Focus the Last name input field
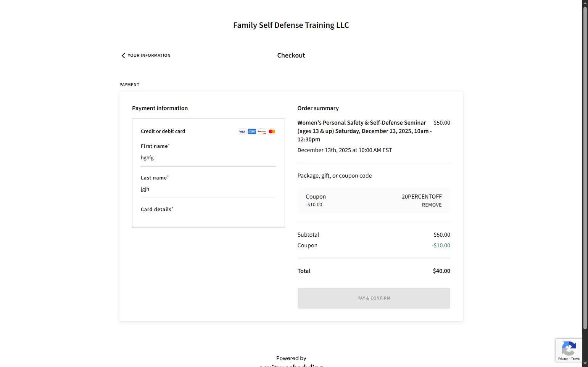 point(208,189)
